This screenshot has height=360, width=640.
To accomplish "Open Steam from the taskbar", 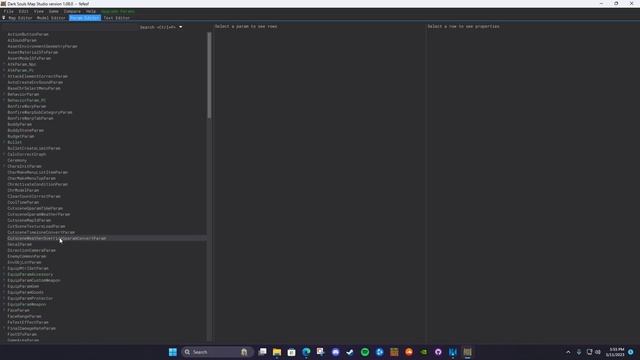I will pos(350,352).
